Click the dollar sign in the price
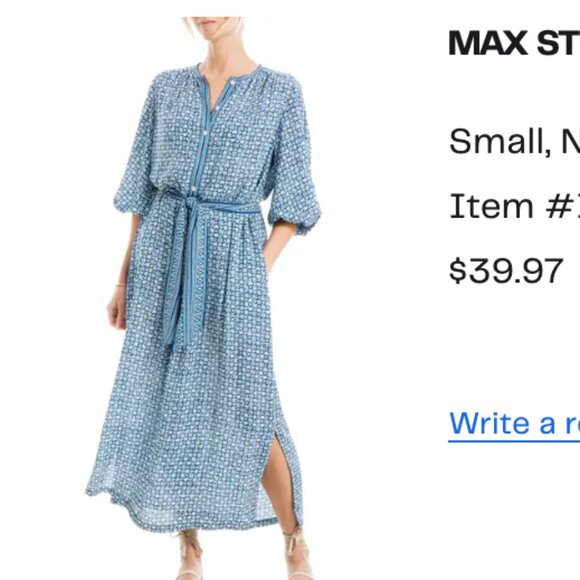Viewport: 580px width, 580px height. (x=457, y=271)
